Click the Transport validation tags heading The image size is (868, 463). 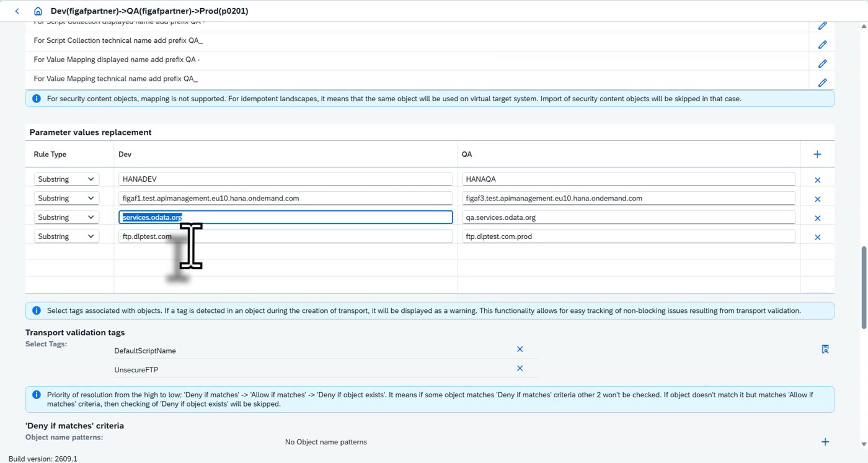[x=75, y=333]
